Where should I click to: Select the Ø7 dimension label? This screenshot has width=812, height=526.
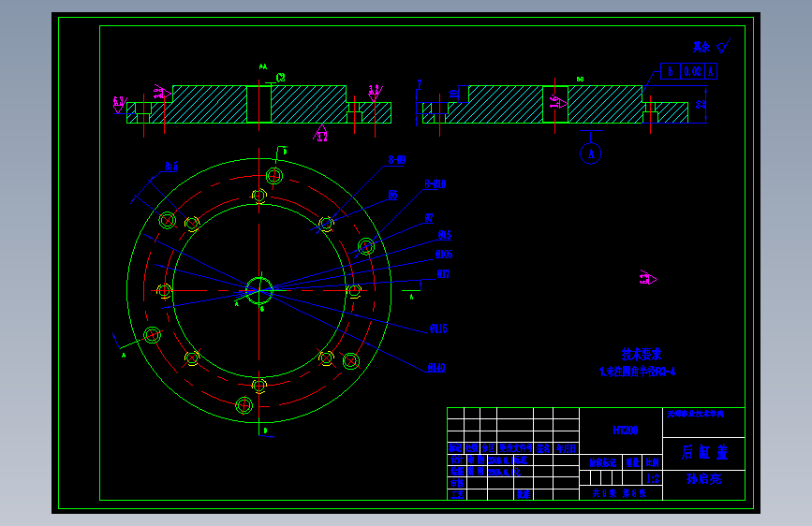(429, 218)
